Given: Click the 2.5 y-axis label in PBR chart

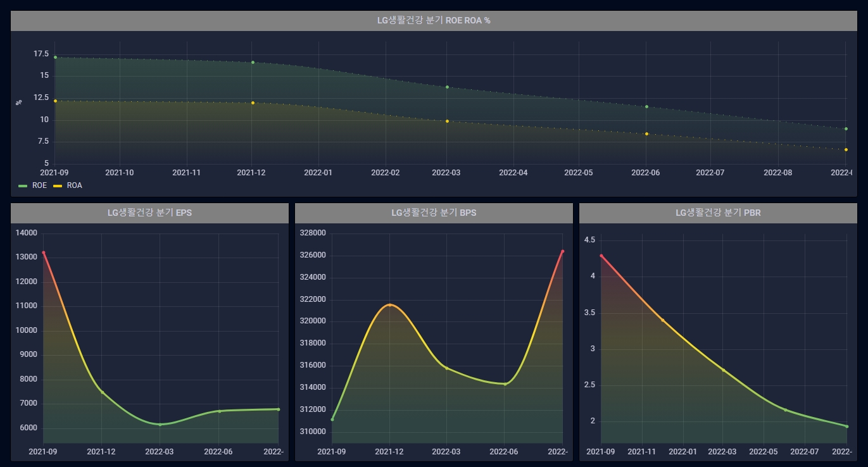Looking at the screenshot, I should [x=589, y=385].
